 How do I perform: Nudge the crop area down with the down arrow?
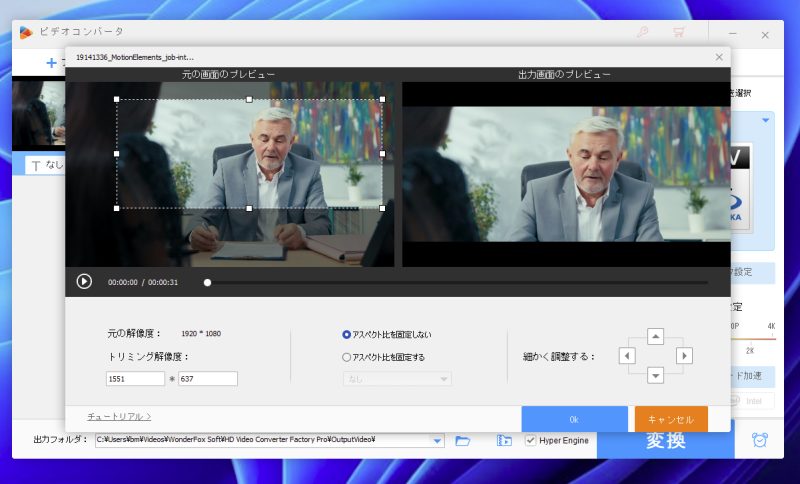pos(655,375)
